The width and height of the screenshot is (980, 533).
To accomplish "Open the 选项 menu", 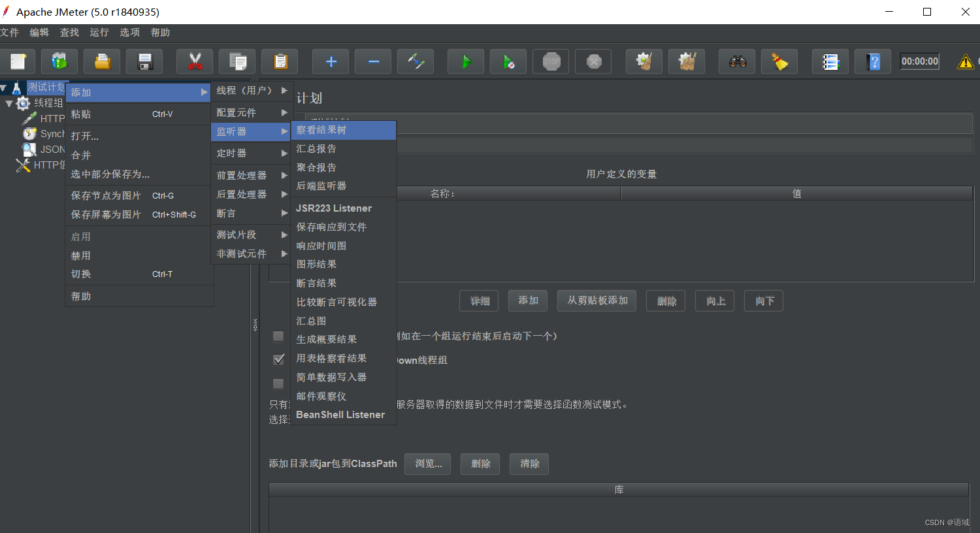I will [x=129, y=33].
